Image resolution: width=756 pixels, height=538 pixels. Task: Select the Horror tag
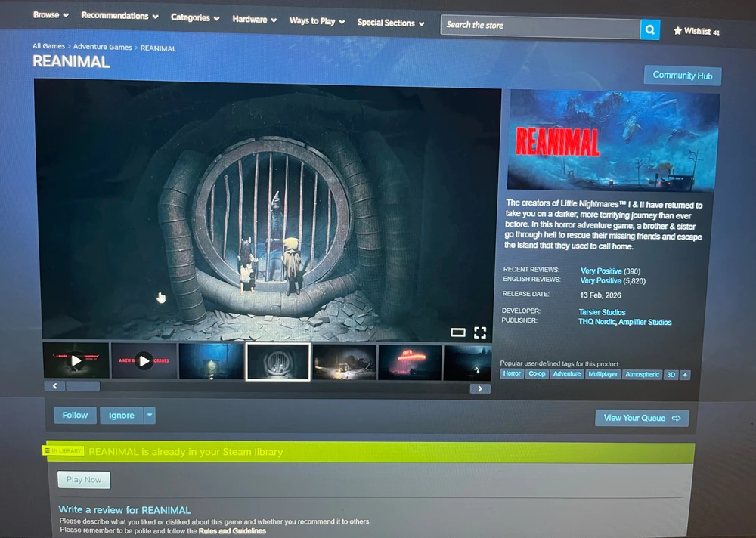(512, 373)
